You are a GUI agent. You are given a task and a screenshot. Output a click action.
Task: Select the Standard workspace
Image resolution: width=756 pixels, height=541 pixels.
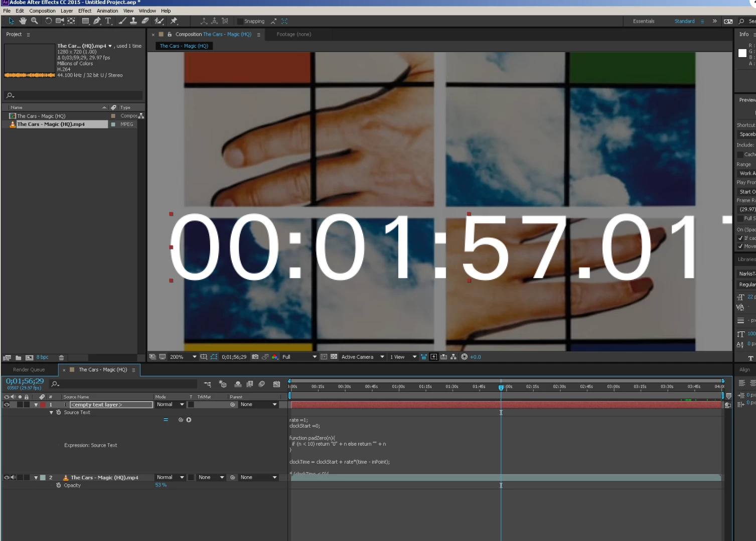[684, 21]
